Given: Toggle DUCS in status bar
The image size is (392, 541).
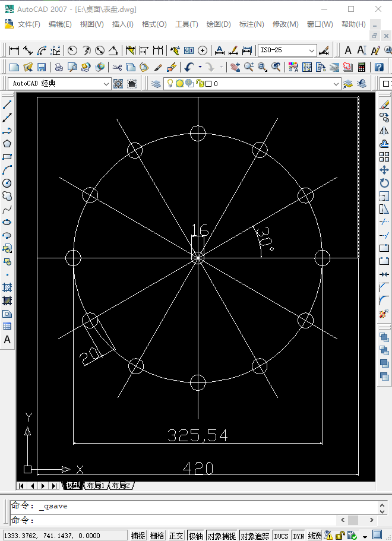Looking at the screenshot, I should coord(281,536).
